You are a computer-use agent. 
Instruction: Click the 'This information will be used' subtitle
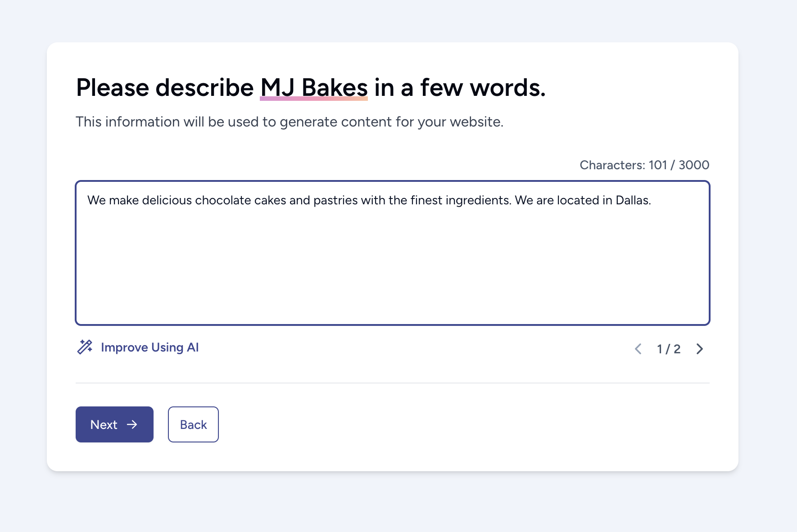point(289,122)
